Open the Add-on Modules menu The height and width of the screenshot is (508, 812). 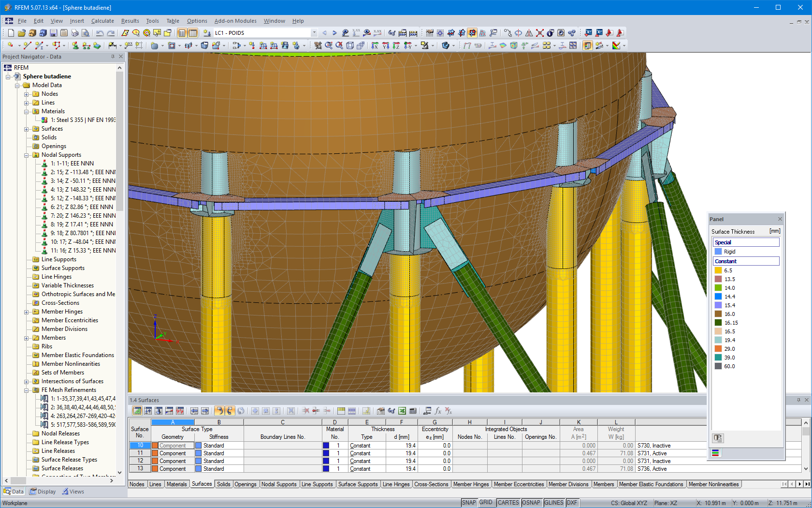(235, 21)
